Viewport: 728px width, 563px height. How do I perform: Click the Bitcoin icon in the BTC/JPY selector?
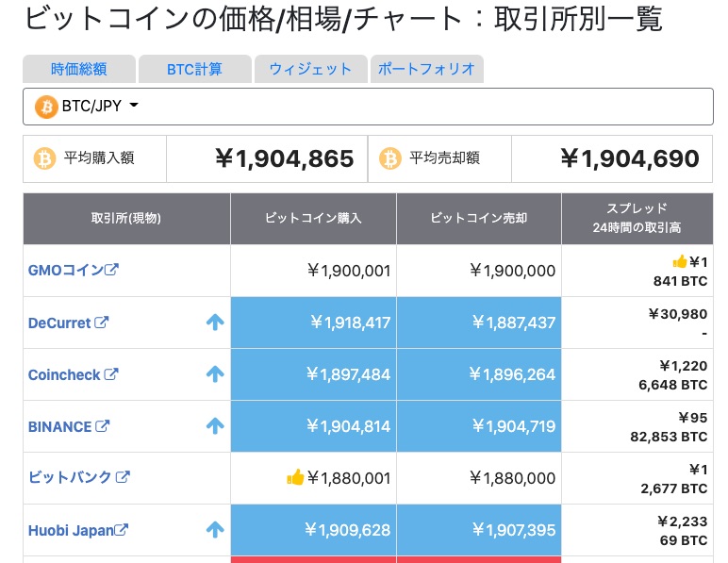tap(46, 107)
